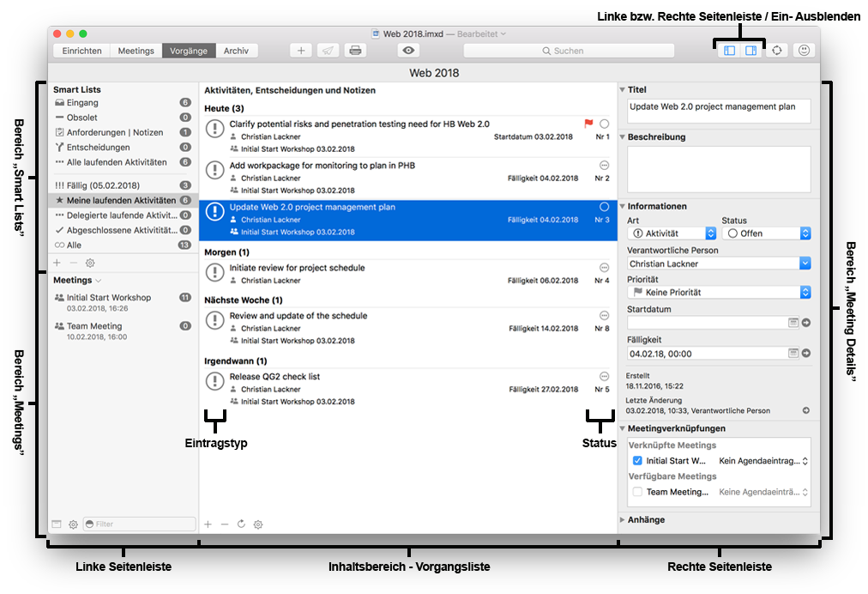The width and height of the screenshot is (868, 594).
Task: Click the eye preview icon
Action: tap(408, 51)
